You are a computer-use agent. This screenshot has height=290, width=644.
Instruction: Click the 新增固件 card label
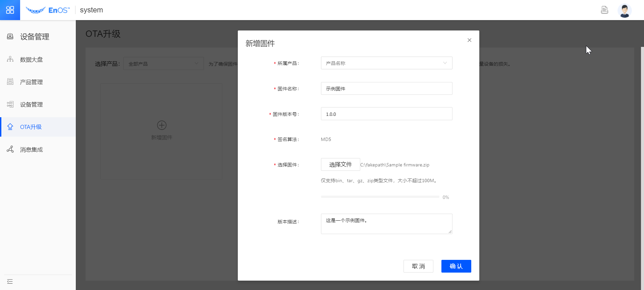[x=162, y=138]
